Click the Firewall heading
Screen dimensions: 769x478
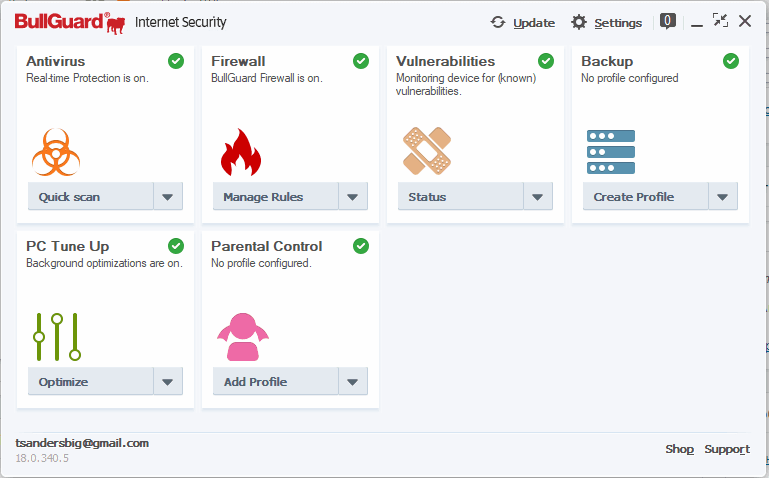(x=238, y=61)
